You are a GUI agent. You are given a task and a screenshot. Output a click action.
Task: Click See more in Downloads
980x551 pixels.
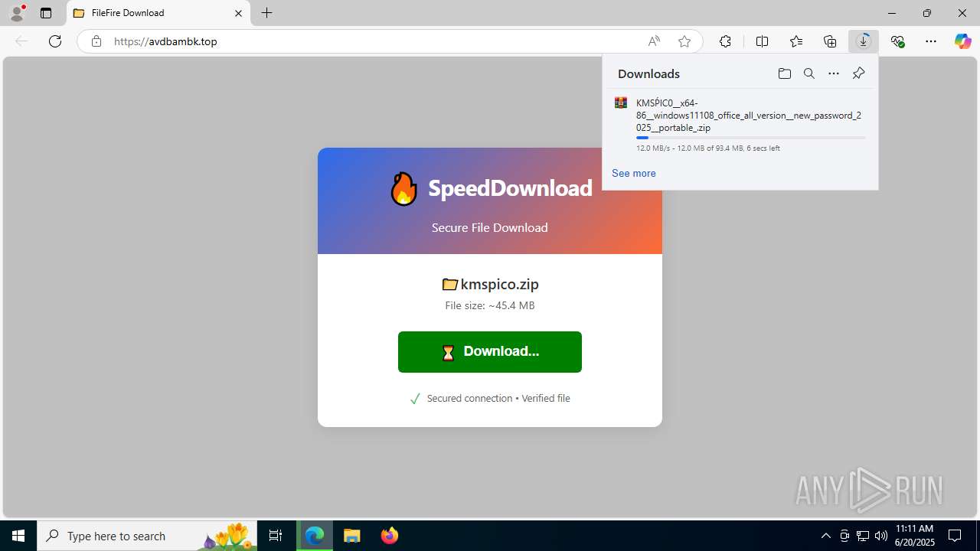633,174
